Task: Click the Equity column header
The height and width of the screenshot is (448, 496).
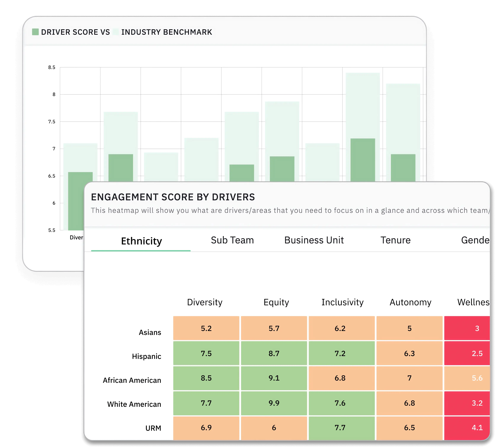Action: 276,302
